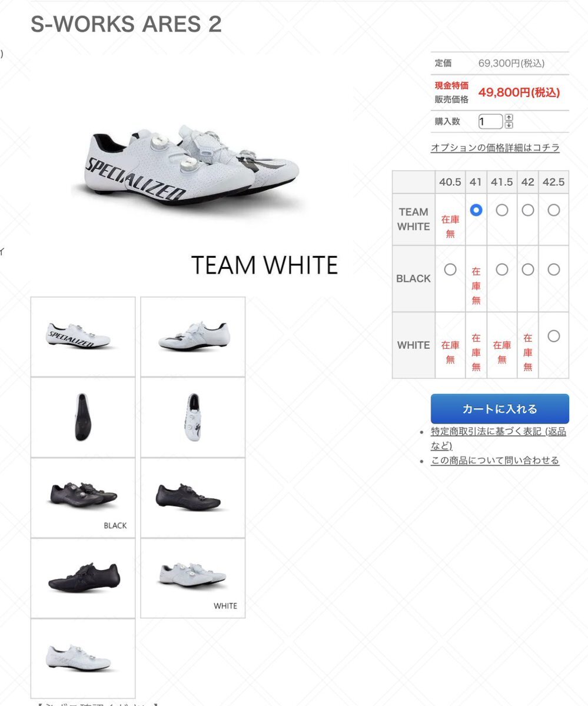Choose TEAM WHITE size 42.5 option
The image size is (588, 706).
pyautogui.click(x=553, y=210)
